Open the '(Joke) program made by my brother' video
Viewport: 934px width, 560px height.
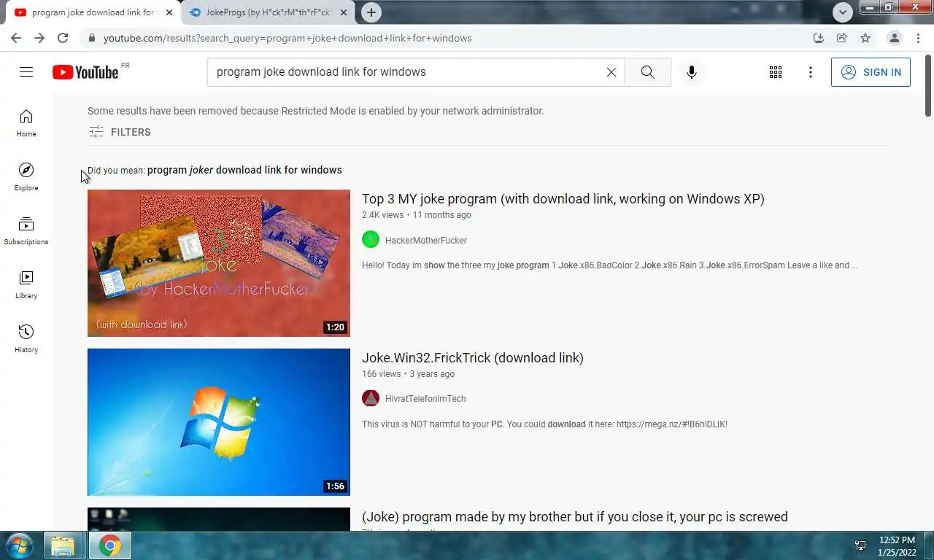[x=575, y=517]
